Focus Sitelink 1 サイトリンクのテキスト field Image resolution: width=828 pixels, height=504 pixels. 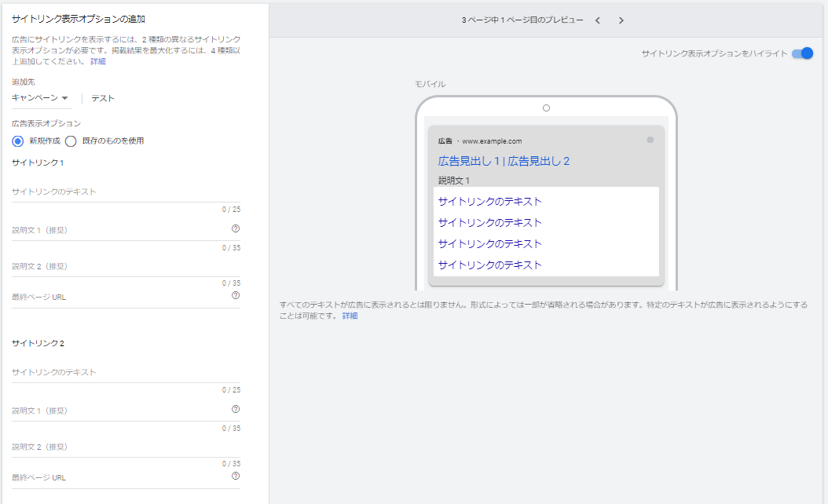coord(126,192)
